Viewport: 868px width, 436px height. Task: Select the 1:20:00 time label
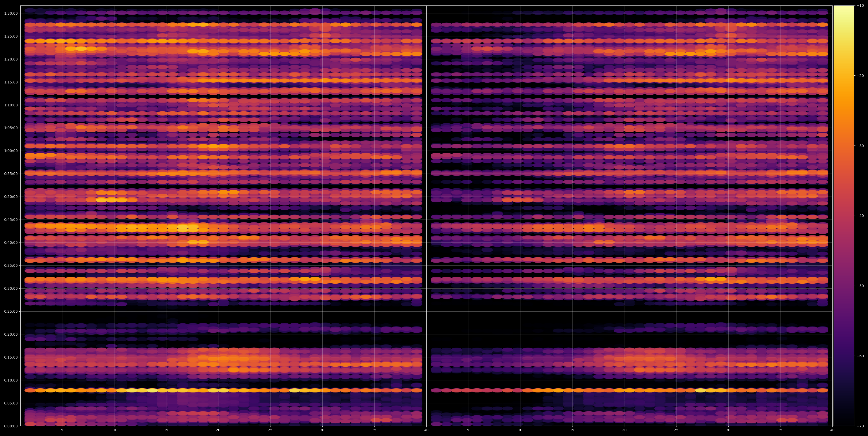[x=11, y=59]
